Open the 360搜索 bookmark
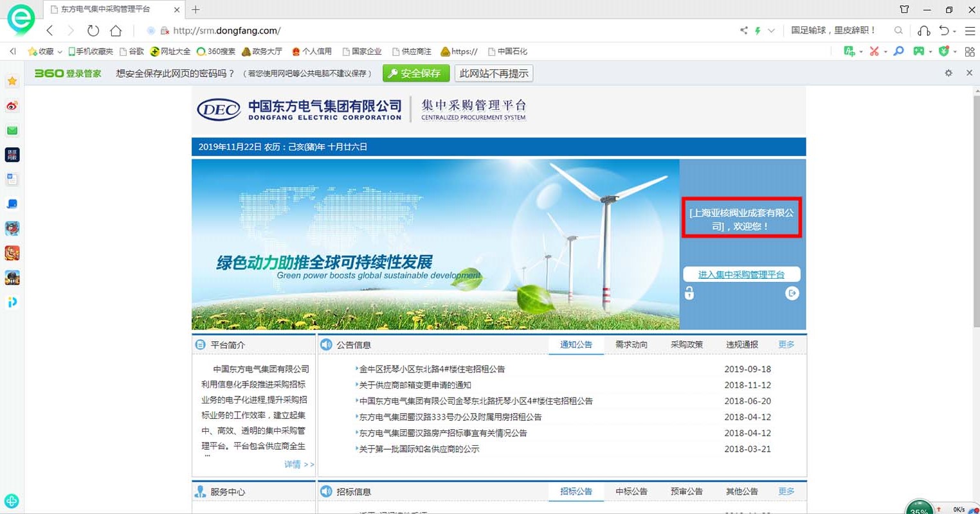Screen dimensions: 980x514 216,51
